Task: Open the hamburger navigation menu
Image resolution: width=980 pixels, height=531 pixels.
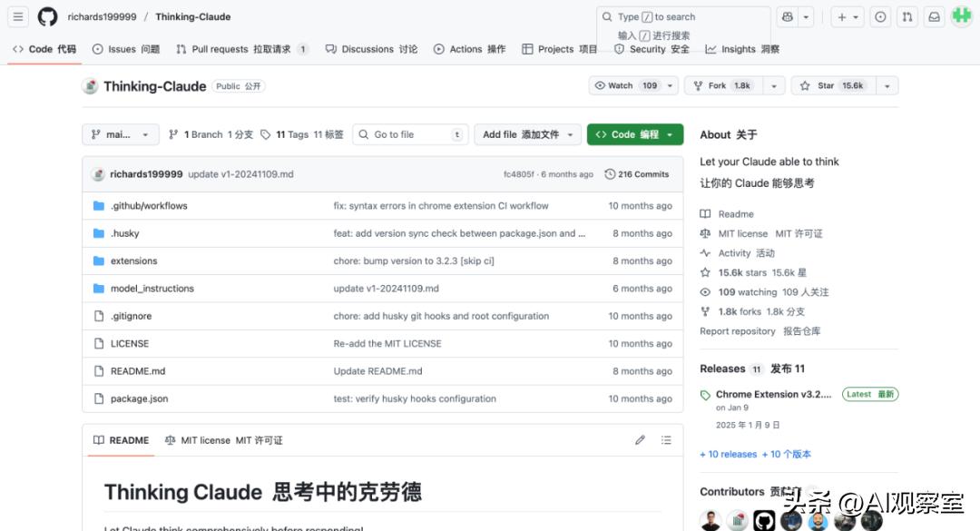Action: point(18,16)
